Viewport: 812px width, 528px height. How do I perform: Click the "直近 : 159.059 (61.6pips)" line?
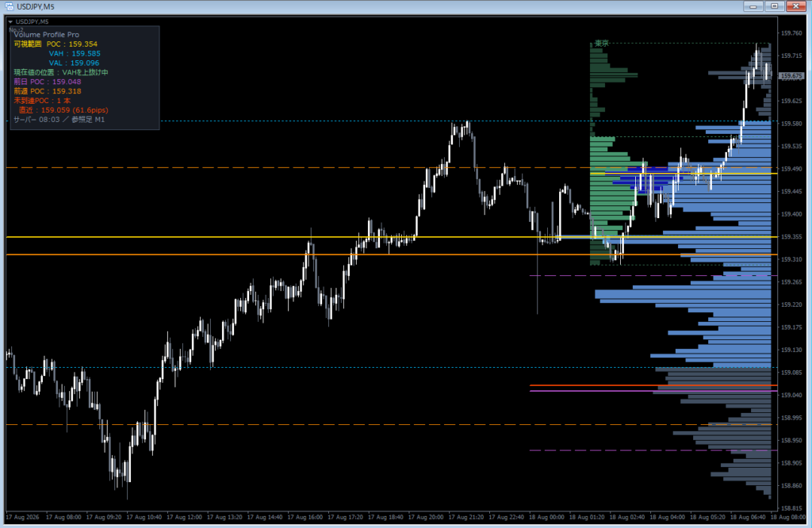tap(63, 109)
